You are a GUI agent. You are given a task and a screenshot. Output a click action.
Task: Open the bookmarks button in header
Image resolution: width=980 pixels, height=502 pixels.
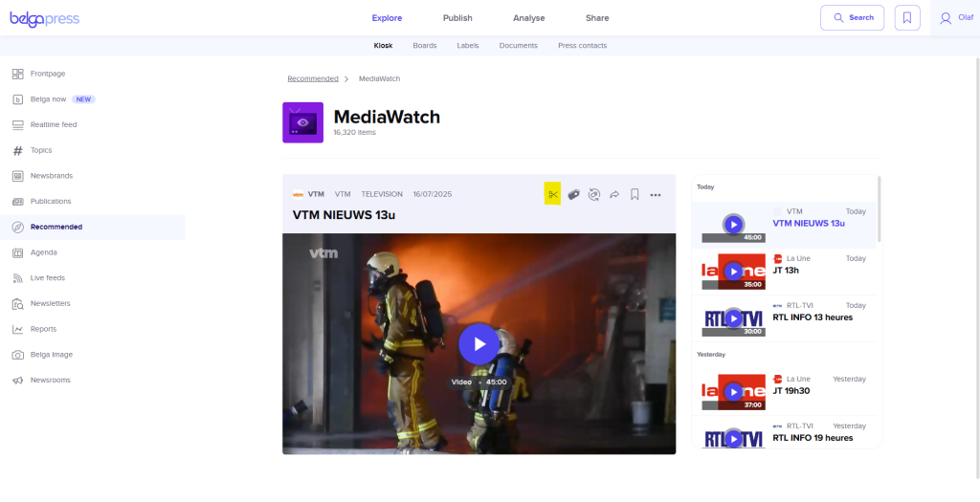coord(907,17)
